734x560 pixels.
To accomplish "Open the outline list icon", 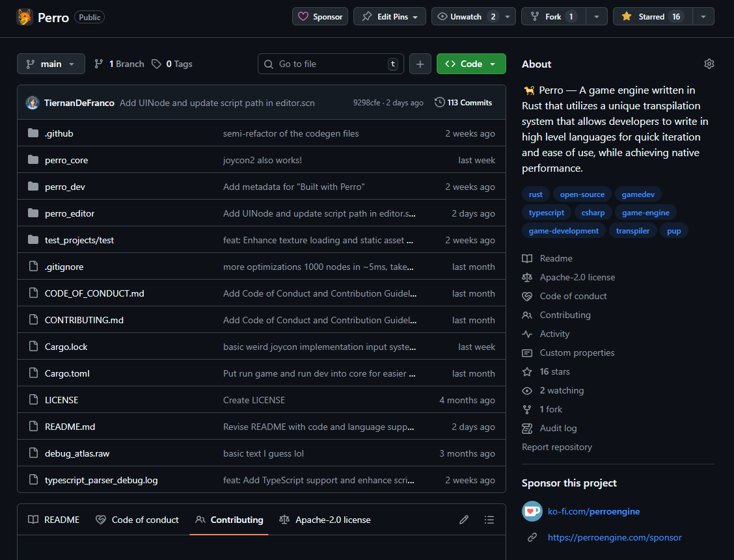I will point(489,520).
